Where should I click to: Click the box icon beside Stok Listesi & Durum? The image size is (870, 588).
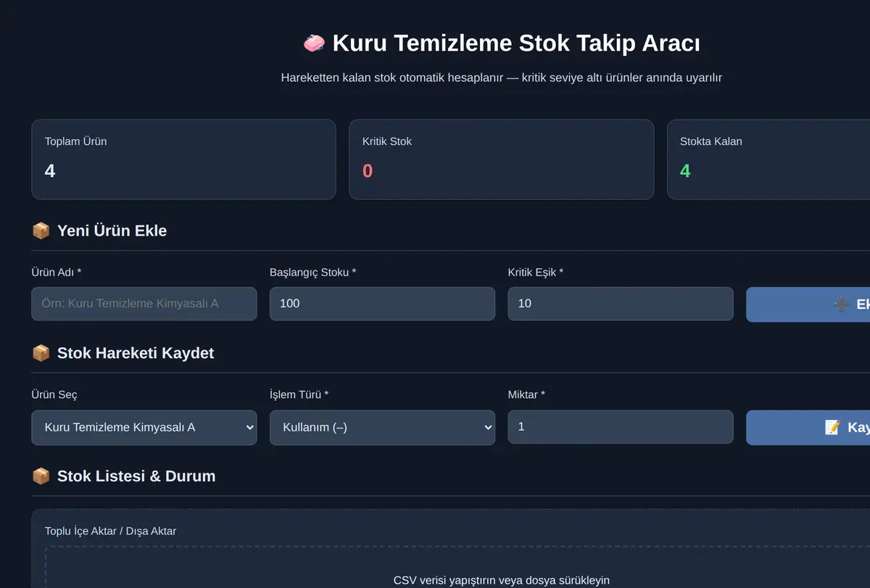(41, 476)
